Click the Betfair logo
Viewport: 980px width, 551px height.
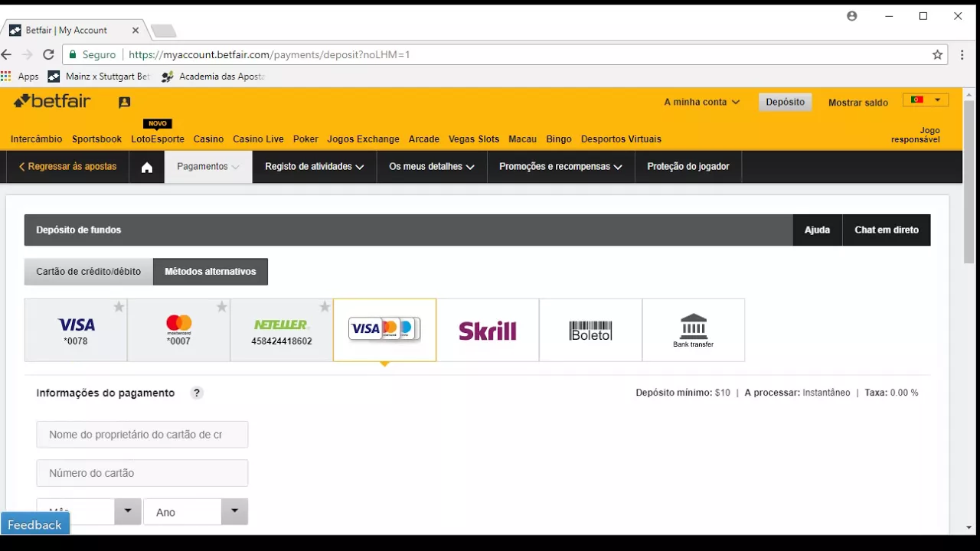(x=52, y=101)
